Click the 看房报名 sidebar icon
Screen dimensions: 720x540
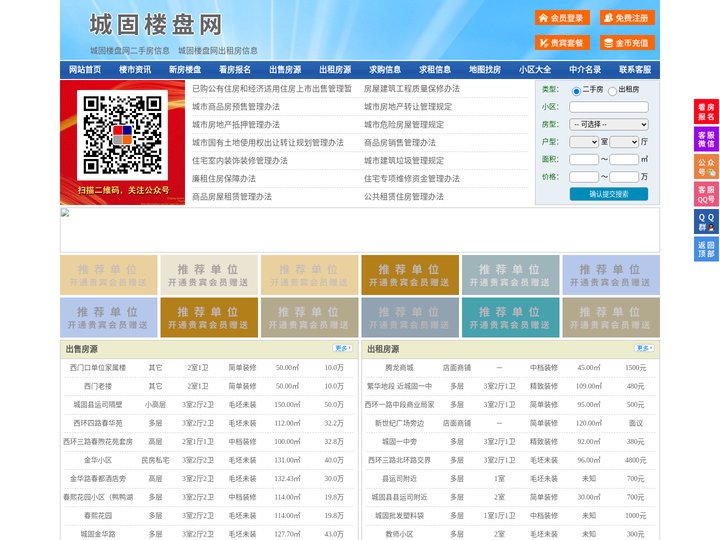coord(706,112)
